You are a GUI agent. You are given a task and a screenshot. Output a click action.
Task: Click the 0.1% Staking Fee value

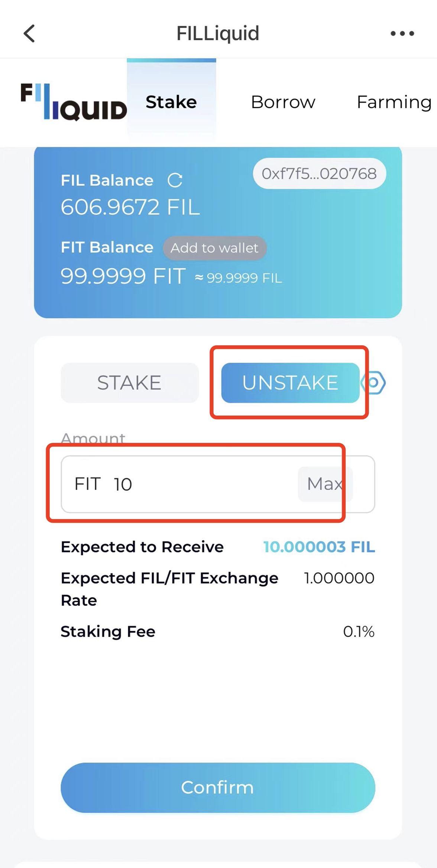pyautogui.click(x=359, y=631)
